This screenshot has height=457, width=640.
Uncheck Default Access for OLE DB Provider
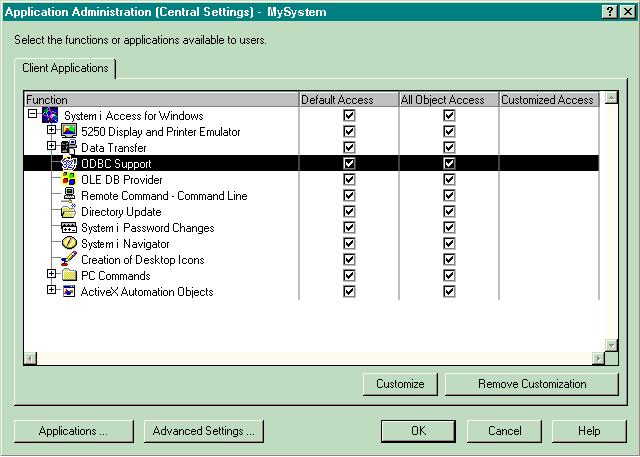[x=349, y=179]
